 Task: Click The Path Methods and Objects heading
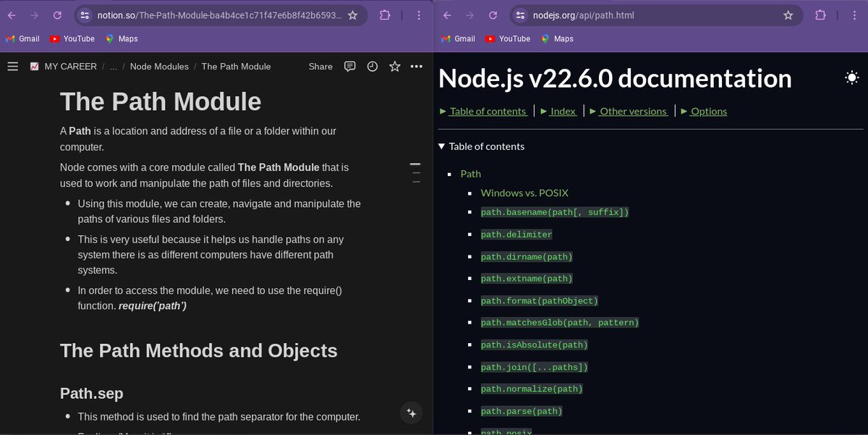point(199,351)
